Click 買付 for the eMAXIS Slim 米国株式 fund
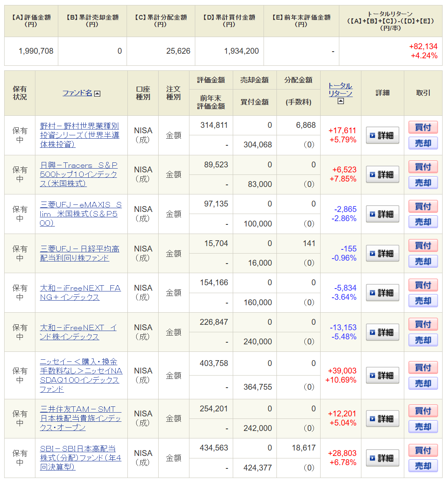 (x=423, y=206)
